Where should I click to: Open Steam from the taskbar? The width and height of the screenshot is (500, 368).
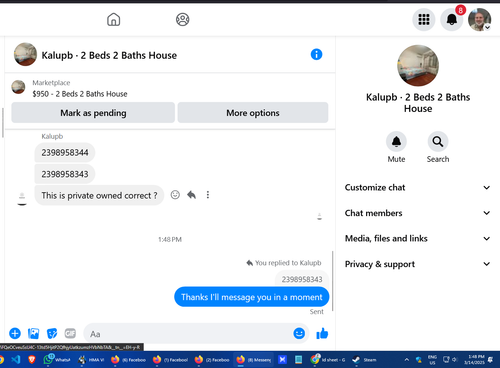click(365, 359)
